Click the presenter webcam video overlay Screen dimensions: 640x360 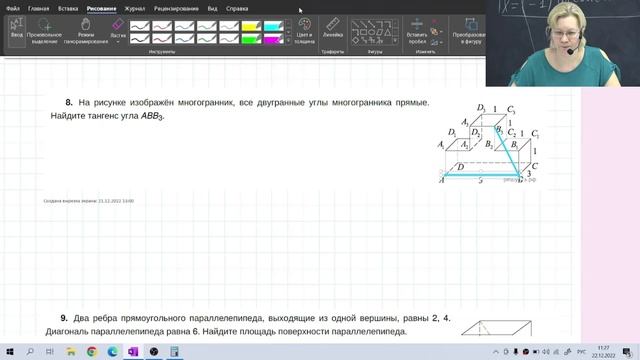[563, 43]
